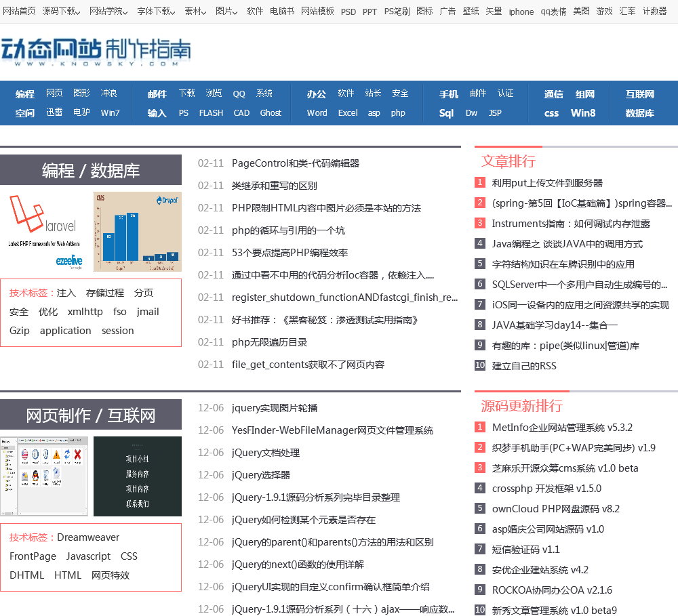Click the 源码更新排行 heading
Image resolution: width=678 pixels, height=616 pixels.
click(x=522, y=406)
